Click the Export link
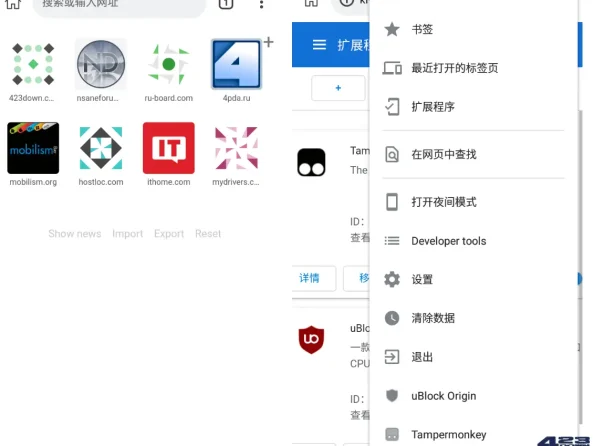 point(169,233)
